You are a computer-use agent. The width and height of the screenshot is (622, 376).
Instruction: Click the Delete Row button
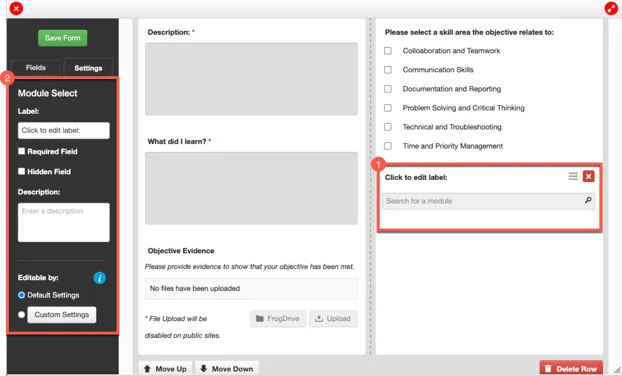pos(571,368)
